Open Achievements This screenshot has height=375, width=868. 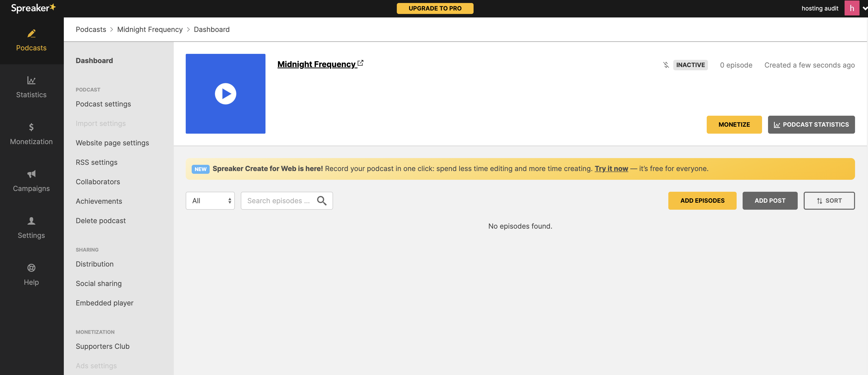(99, 201)
